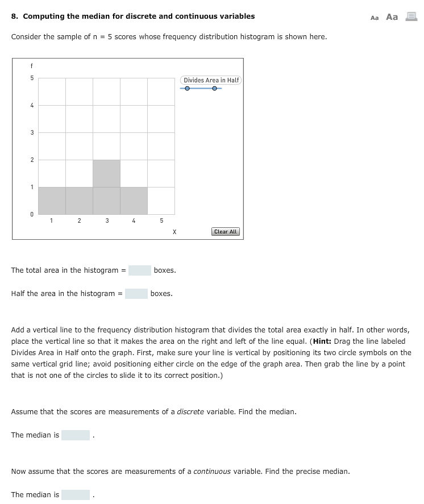The width and height of the screenshot is (424, 504).
Task: Select the histogram bar above score 2
Action: click(x=79, y=200)
